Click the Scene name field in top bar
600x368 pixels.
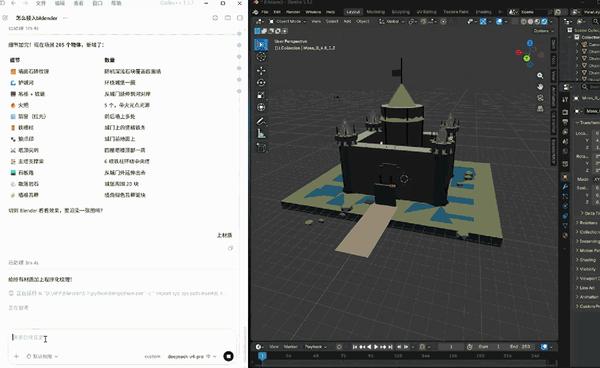pyautogui.click(x=533, y=12)
